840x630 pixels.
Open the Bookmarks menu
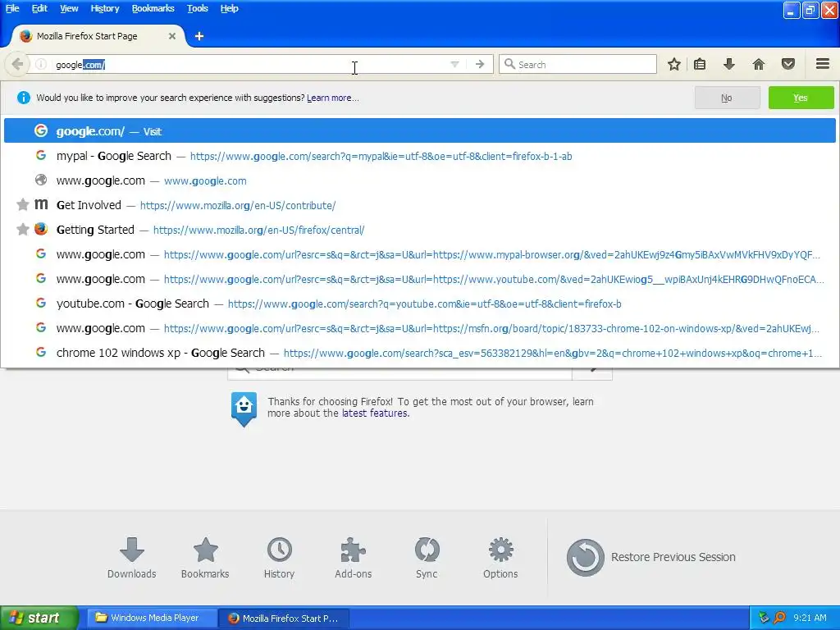(153, 8)
